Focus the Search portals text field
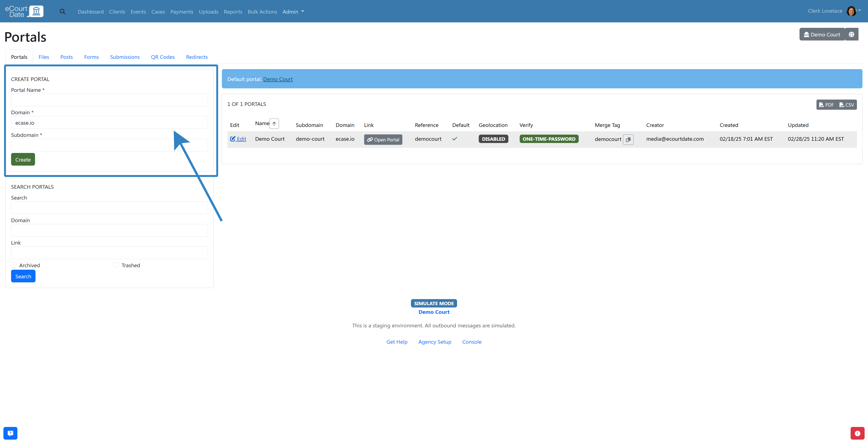 pos(109,208)
